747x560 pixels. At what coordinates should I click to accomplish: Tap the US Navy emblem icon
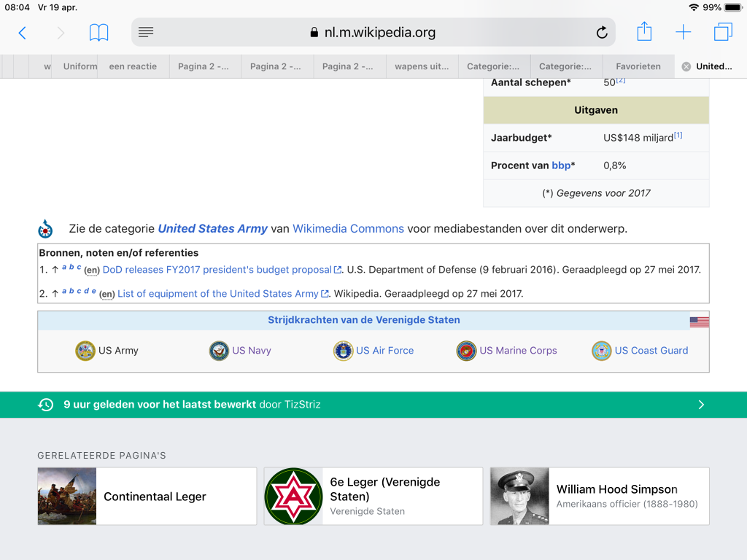[x=219, y=351]
